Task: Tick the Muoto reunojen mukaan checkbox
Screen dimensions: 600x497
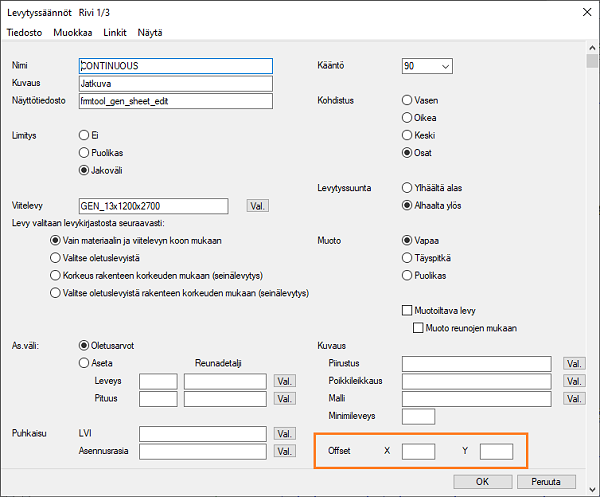Action: coord(419,327)
